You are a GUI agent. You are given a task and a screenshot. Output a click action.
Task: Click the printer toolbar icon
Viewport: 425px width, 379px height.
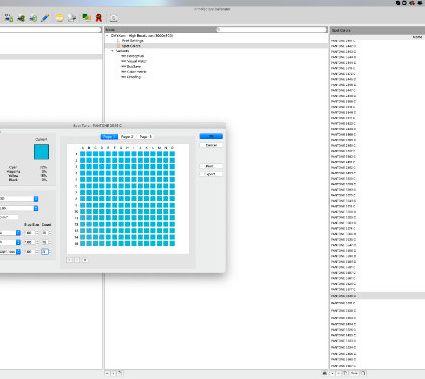pos(72,18)
